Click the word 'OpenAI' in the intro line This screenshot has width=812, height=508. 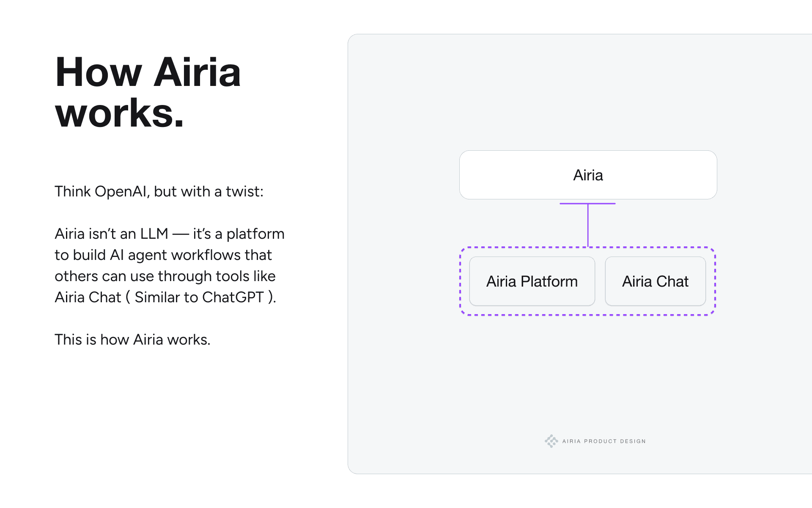[121, 191]
